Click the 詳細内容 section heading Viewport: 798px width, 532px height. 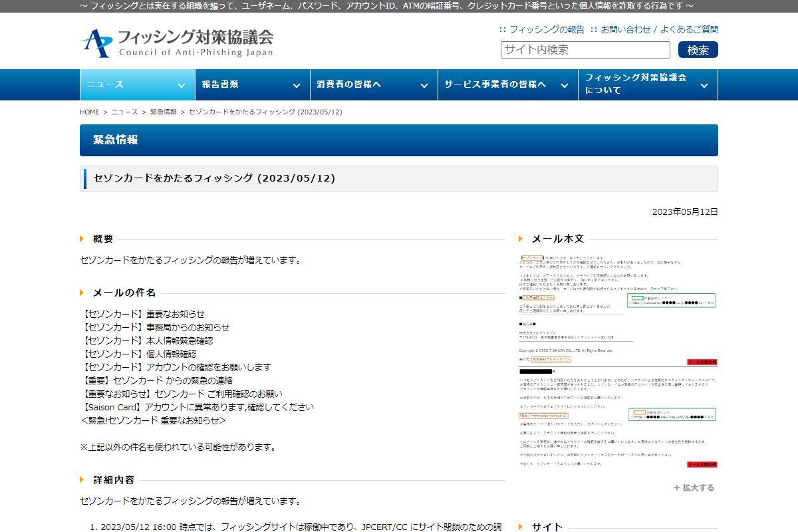pos(114,479)
